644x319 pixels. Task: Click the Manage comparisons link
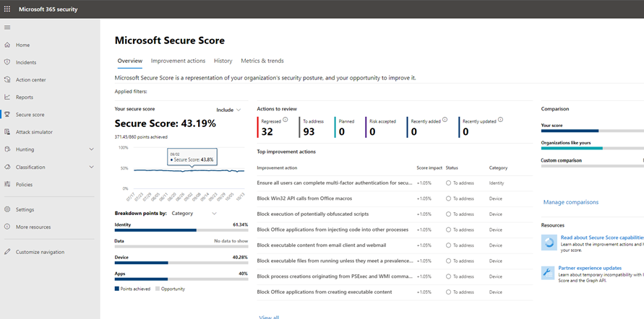point(571,202)
